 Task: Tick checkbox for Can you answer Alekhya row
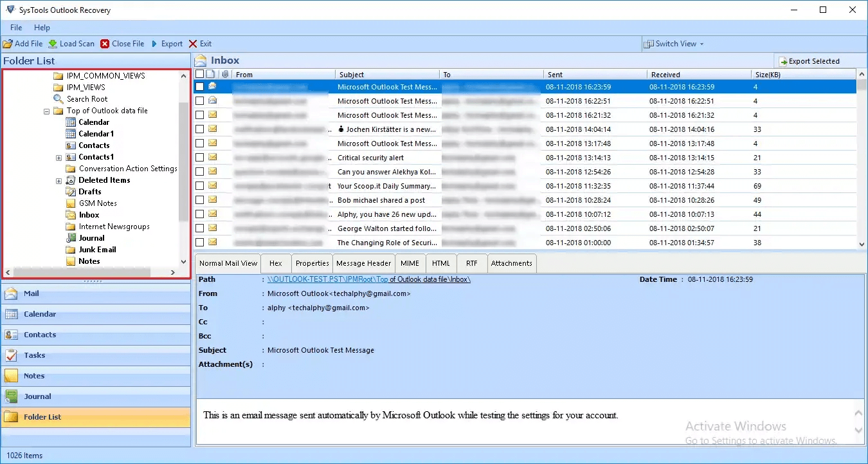(199, 171)
